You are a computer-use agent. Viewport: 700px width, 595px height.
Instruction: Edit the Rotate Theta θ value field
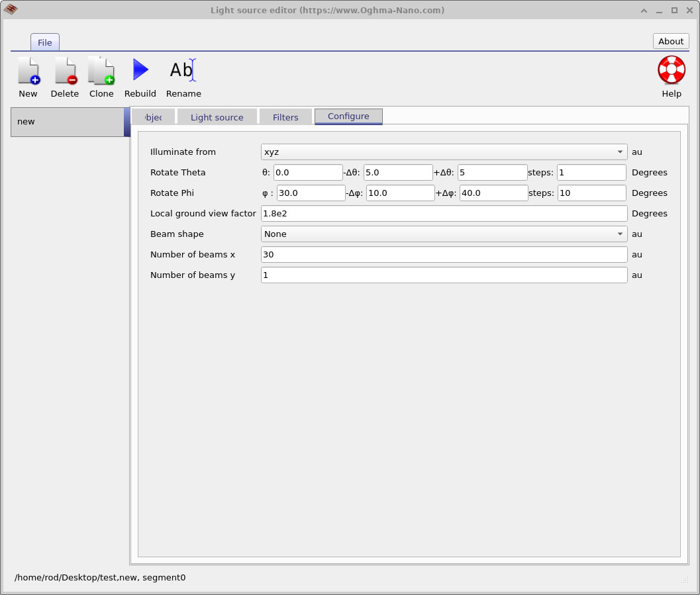(307, 172)
